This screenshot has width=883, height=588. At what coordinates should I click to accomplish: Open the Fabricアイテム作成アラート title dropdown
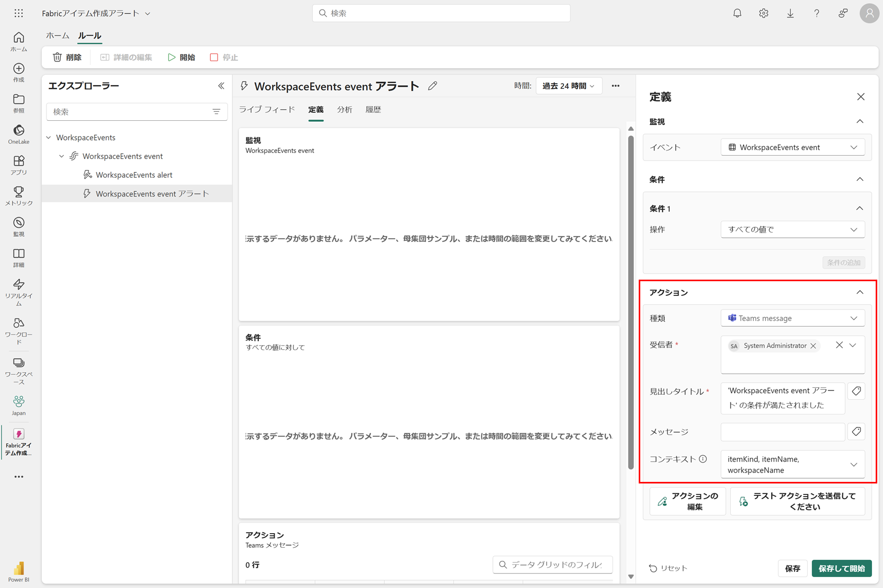pyautogui.click(x=148, y=14)
